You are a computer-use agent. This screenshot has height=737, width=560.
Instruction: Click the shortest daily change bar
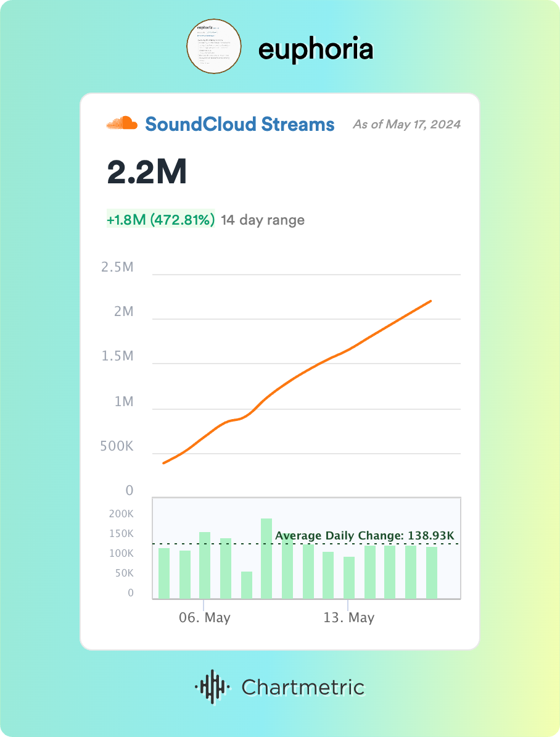point(247,585)
